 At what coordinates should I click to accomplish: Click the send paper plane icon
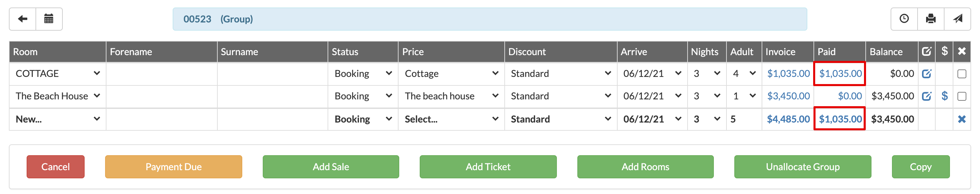pos(957,19)
